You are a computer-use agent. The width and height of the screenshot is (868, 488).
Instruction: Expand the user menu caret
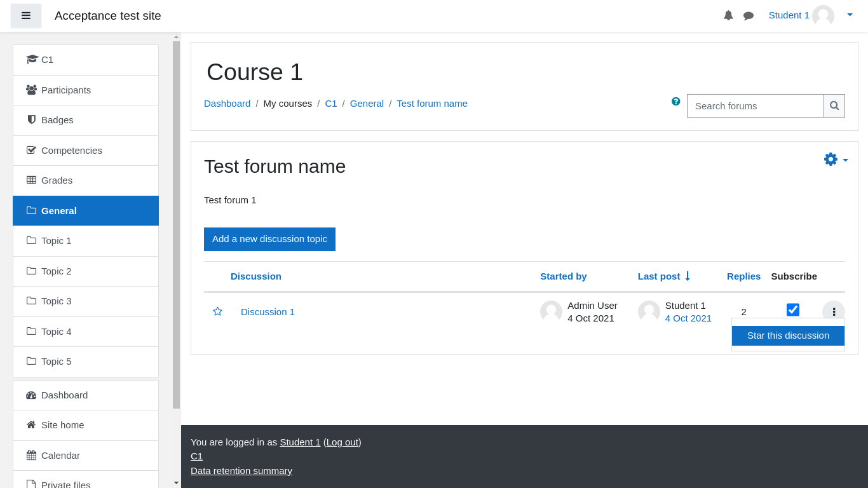pos(850,15)
